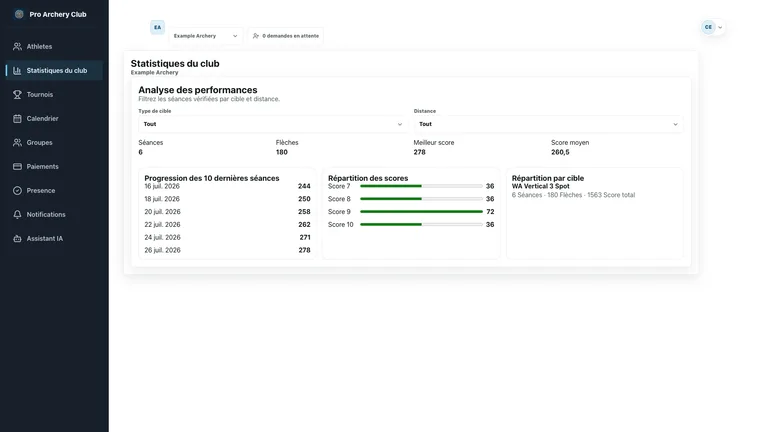Viewport: 768px width, 432px height.
Task: Click the 0 demandes en attente button
Action: point(286,36)
